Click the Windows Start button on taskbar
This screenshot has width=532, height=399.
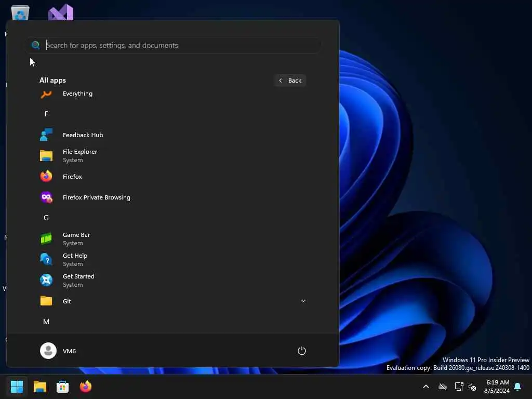(x=17, y=387)
